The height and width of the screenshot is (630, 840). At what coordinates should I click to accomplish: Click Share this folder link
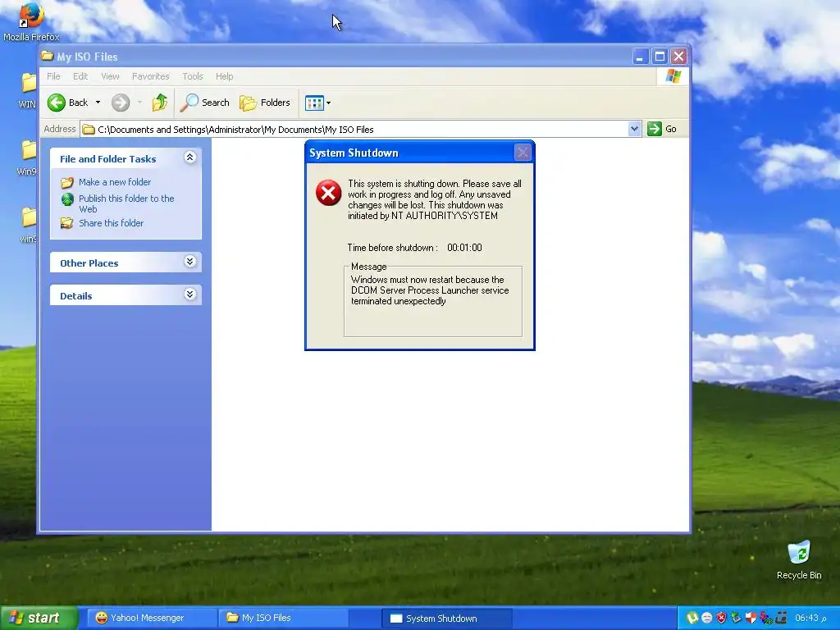(111, 223)
